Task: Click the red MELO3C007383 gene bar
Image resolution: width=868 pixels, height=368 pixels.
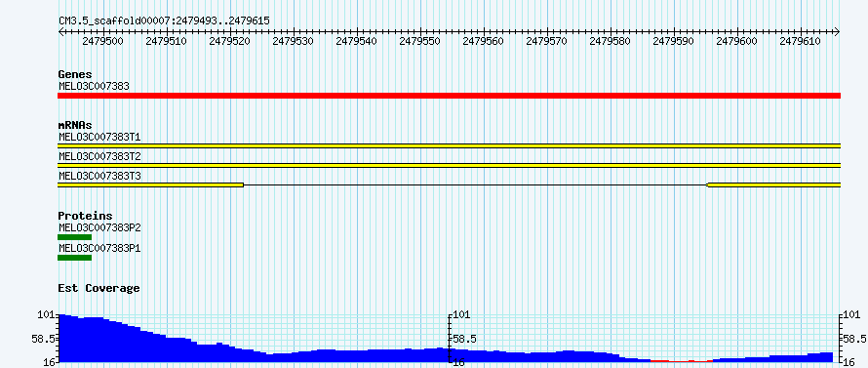Action: click(449, 96)
